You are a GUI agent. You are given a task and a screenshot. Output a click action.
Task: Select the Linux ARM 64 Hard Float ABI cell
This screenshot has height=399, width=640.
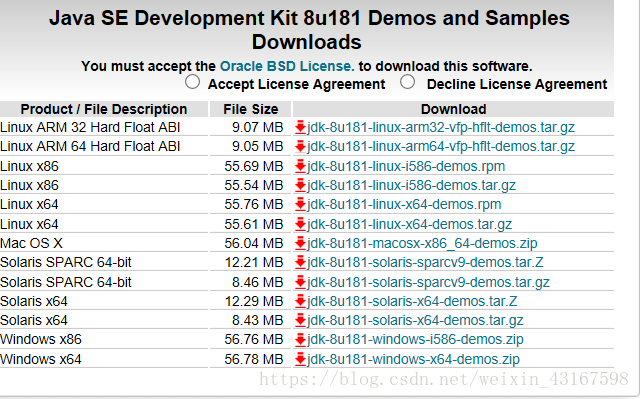click(104, 146)
